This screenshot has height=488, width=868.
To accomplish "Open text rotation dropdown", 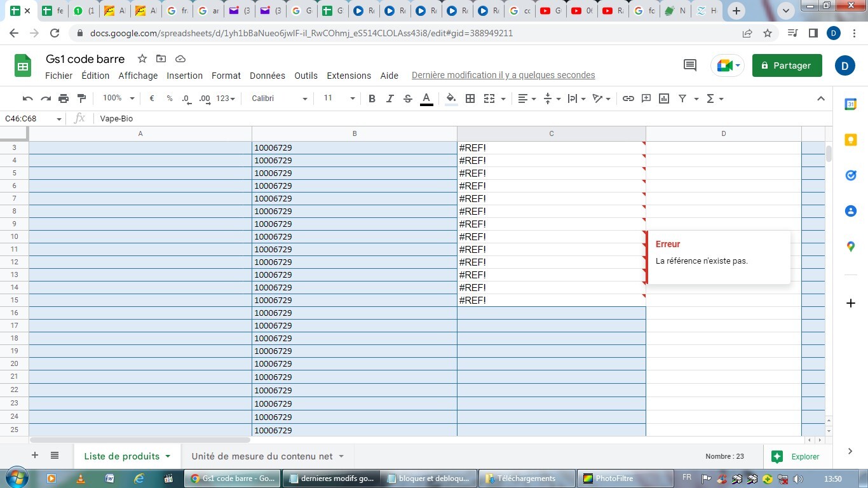I will click(x=601, y=98).
